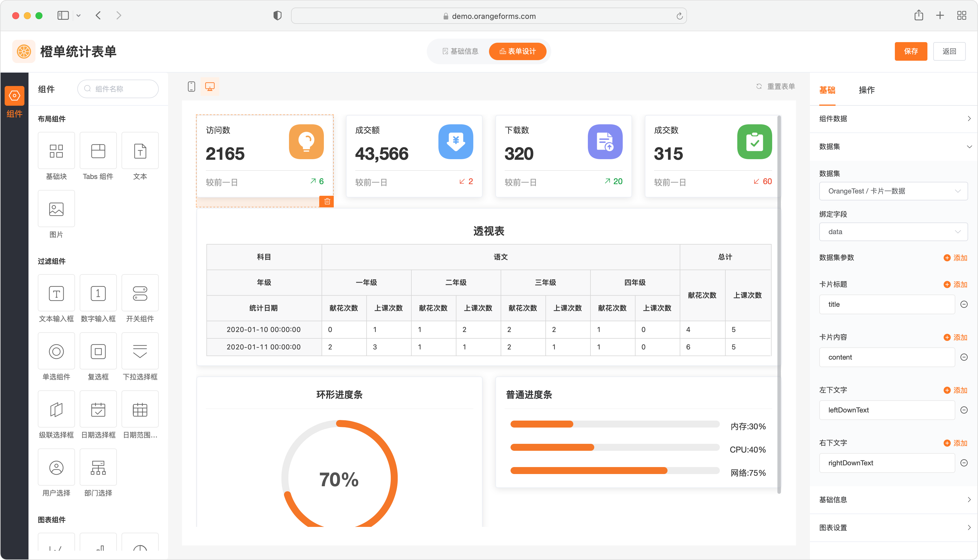Screen dimensions: 978x560
Task: Remove the title card field mapping
Action: 964,304
